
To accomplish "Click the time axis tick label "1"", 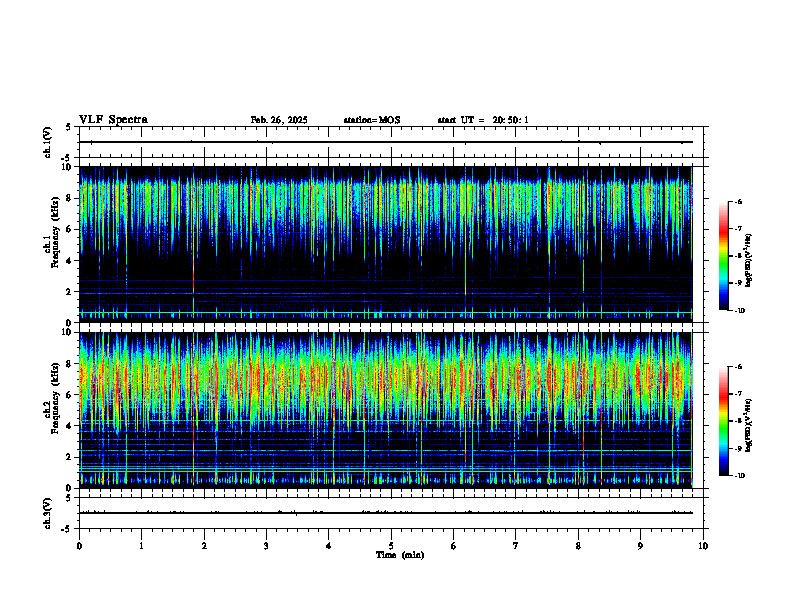I will coord(141,546).
